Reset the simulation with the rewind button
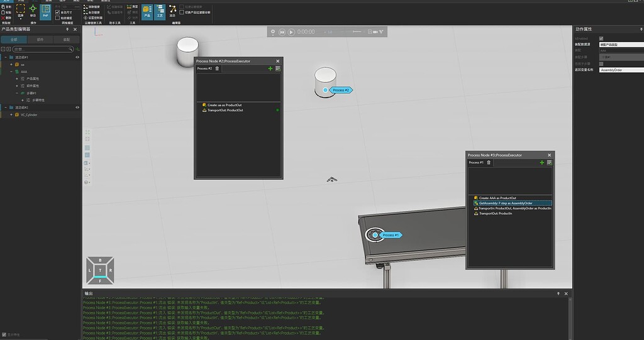Image resolution: width=644 pixels, height=340 pixels. point(282,32)
